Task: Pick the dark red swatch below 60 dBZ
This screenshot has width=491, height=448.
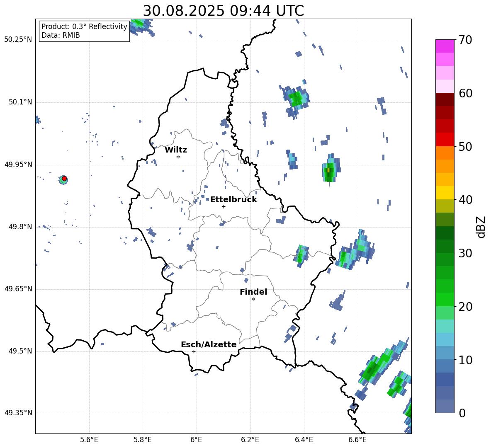Action: (445, 99)
